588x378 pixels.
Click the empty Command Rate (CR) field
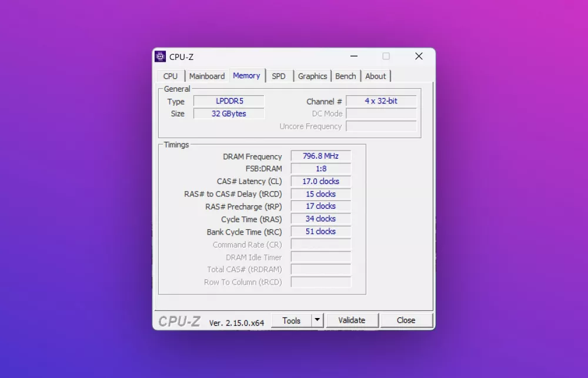[321, 245]
